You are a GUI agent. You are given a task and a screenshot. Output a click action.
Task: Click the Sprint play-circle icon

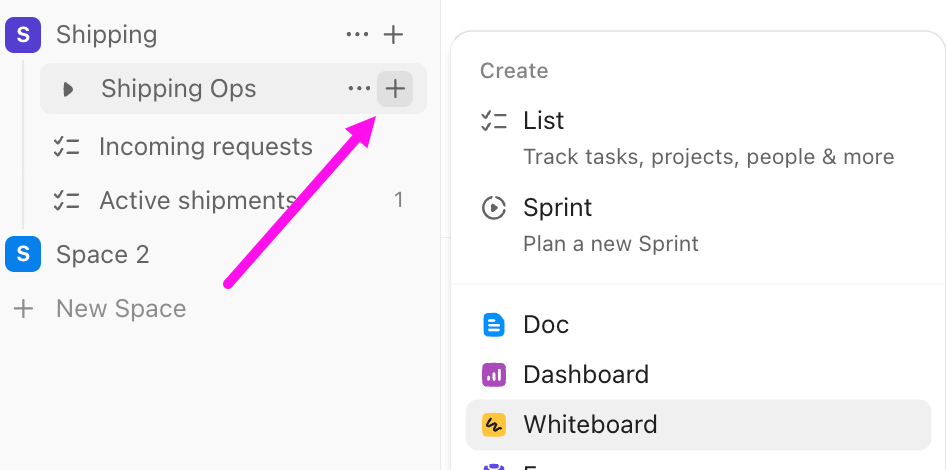click(x=493, y=208)
